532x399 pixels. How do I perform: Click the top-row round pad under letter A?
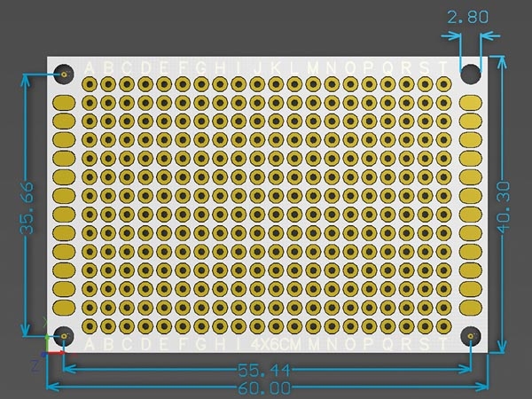click(90, 84)
